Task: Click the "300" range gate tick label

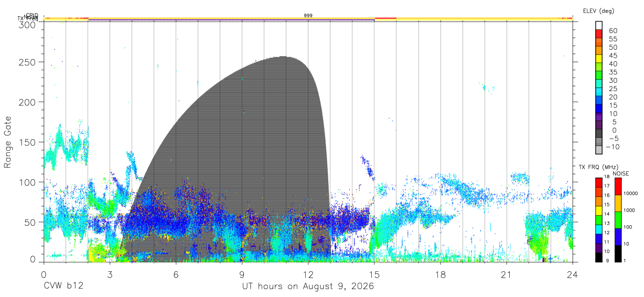Action: tap(27, 25)
